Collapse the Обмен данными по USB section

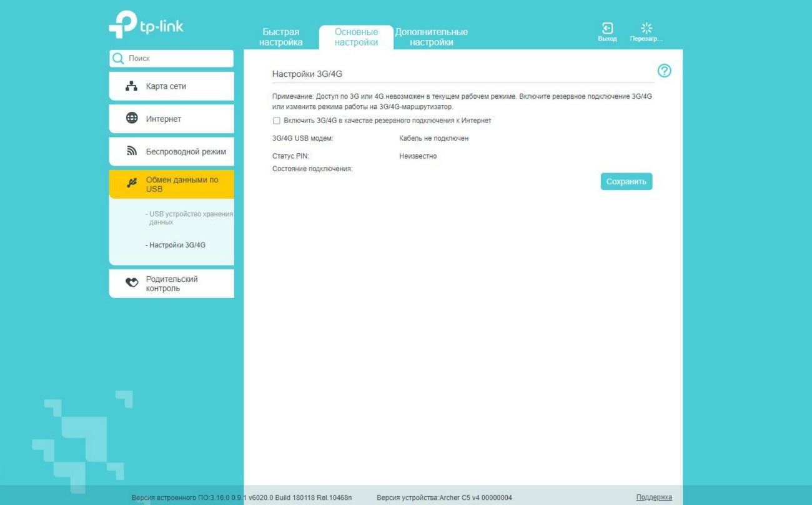pos(182,184)
